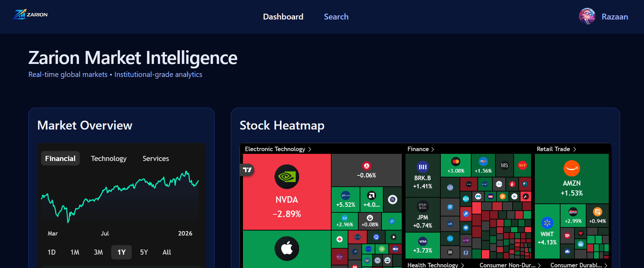The image size is (644, 268).
Task: Click the Home Depot +0.94% tile
Action: coord(597,216)
